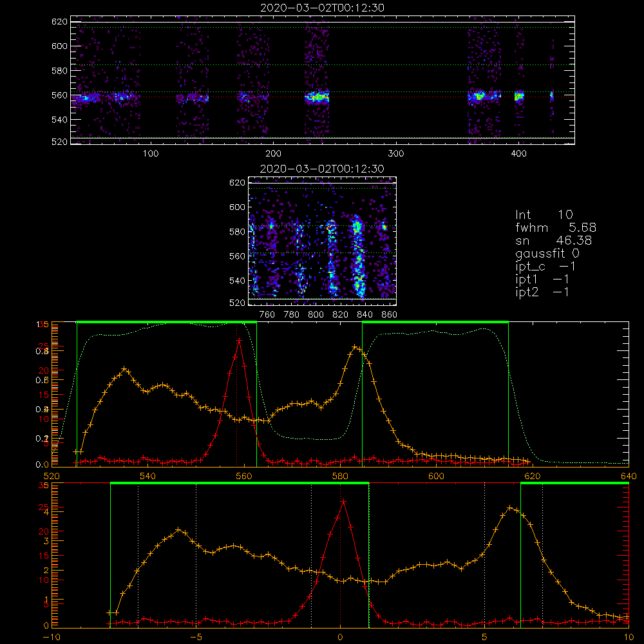The height and width of the screenshot is (644, 644).
Task: Select the 'gaussfit 0' parameter line
Action: [547, 253]
